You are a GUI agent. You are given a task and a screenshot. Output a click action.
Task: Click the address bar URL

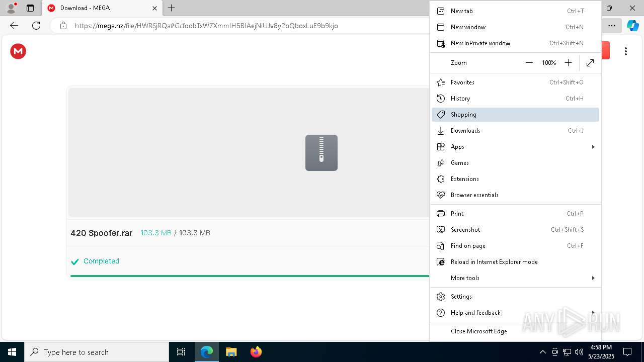pos(206,26)
